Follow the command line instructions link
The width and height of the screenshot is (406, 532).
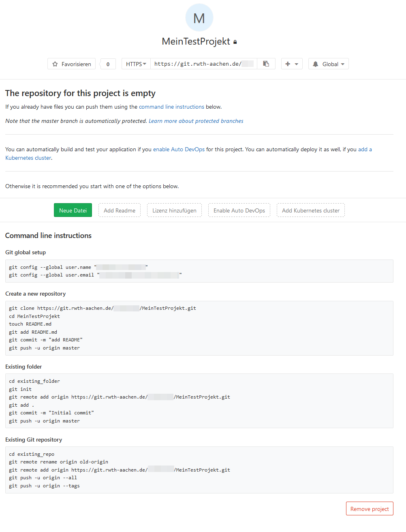click(x=171, y=107)
